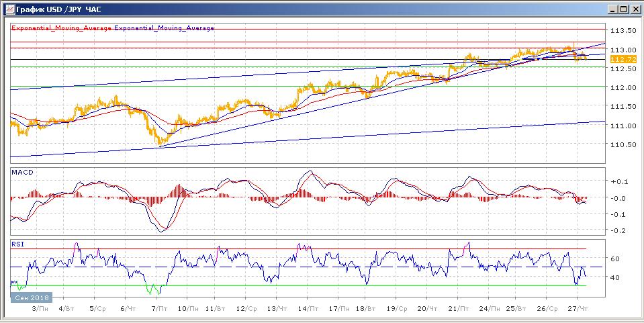
Task: Click the MACD panel label
Action: pyautogui.click(x=22, y=172)
